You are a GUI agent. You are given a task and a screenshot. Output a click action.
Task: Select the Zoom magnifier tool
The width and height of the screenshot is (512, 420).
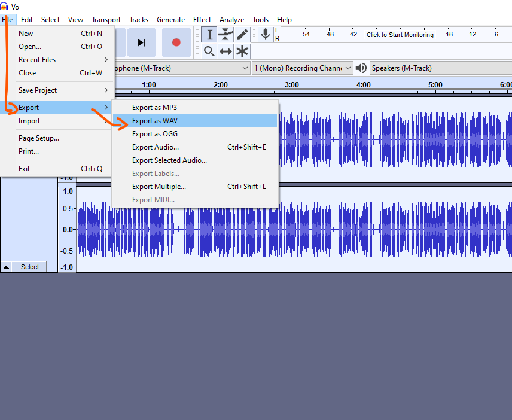(x=209, y=51)
